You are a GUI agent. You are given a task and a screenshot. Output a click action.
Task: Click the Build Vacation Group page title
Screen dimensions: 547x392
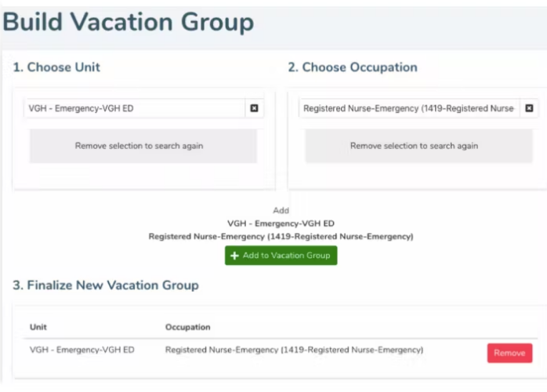129,22
